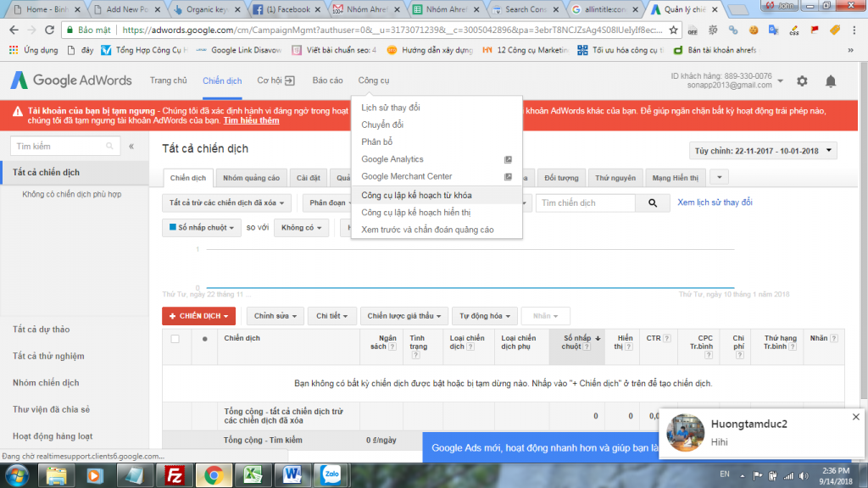Viewport: 868px width, 488px height.
Task: Open the Chiến lược giá thầu dropdown
Action: point(403,316)
